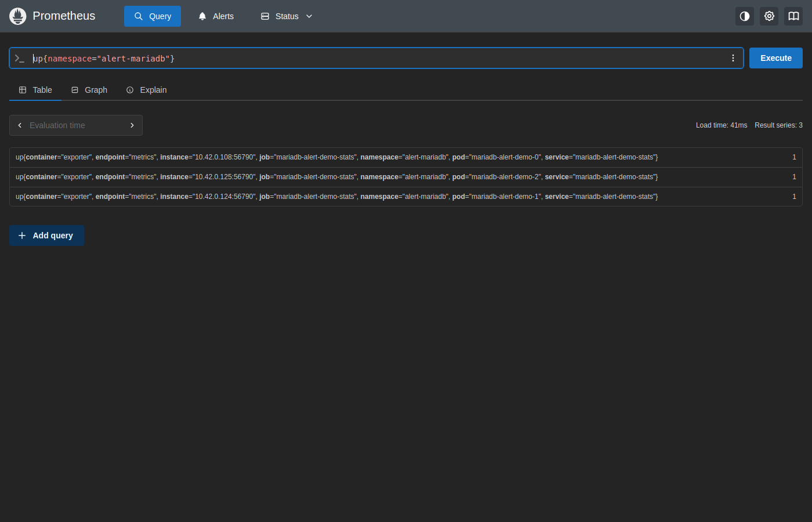Open documentation via book icon

tap(793, 16)
